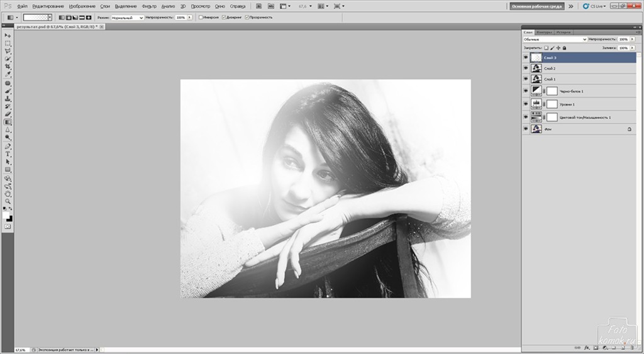Launch Mini Bridge from application bar
The height and width of the screenshot is (354, 644).
point(271,6)
